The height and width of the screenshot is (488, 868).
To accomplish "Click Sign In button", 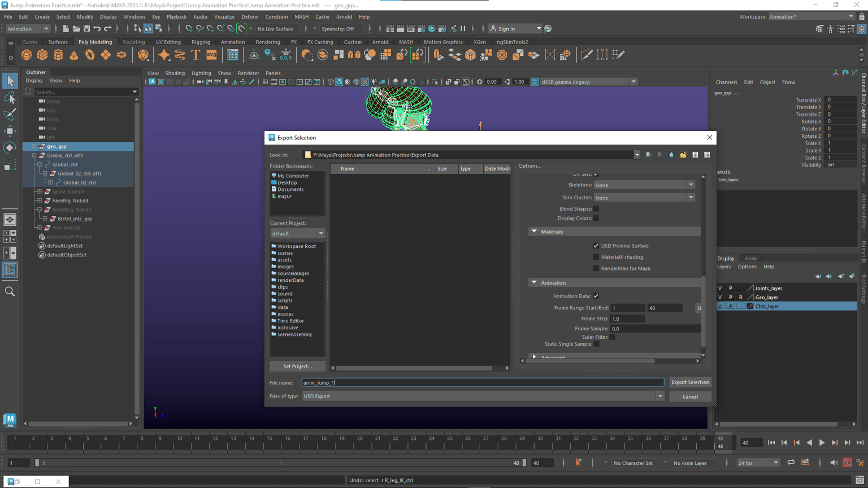I will point(515,29).
